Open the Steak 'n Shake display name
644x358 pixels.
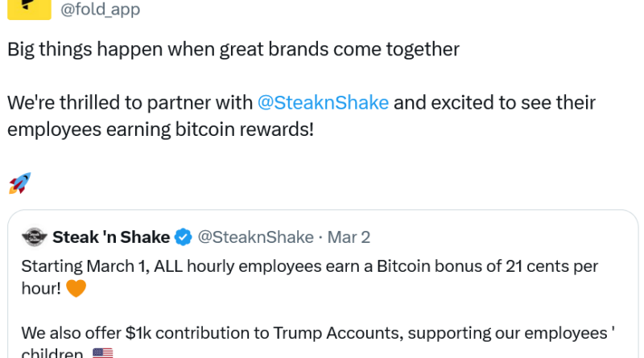pyautogui.click(x=111, y=237)
